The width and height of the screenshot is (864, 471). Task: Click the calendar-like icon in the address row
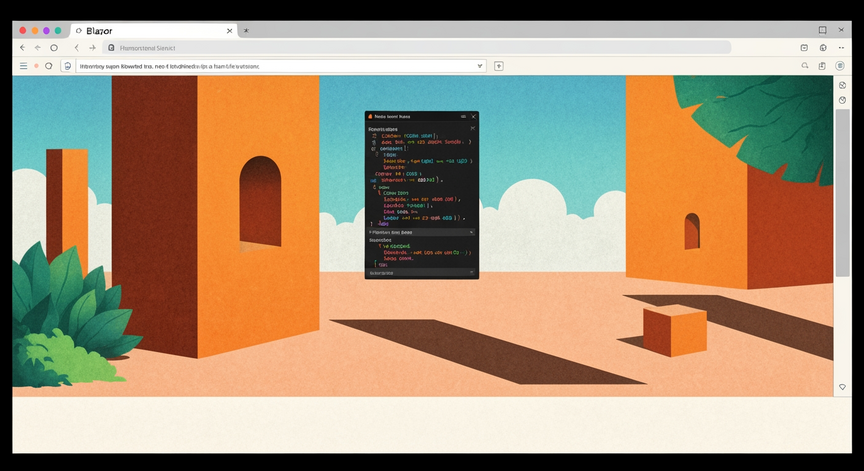coord(804,48)
